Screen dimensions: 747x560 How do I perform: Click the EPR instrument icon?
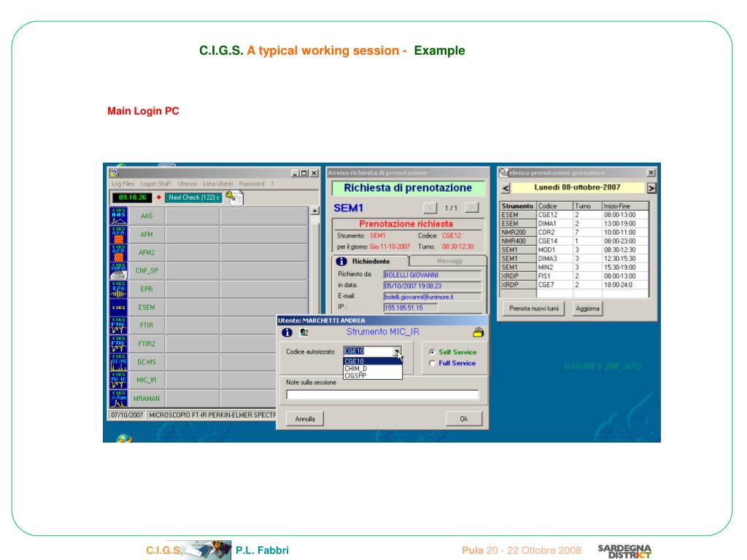pyautogui.click(x=118, y=289)
